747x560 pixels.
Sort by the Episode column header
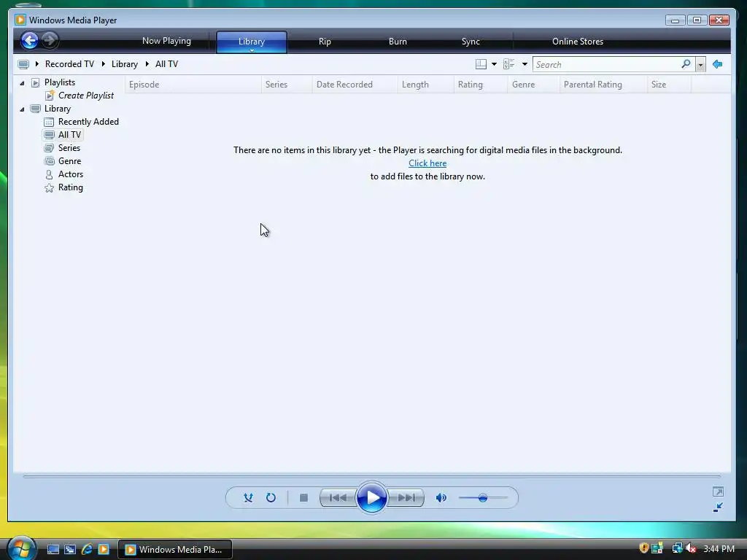pyautogui.click(x=193, y=85)
